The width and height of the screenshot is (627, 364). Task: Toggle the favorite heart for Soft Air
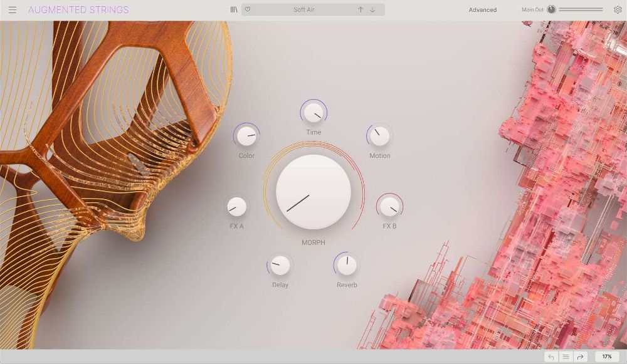click(x=249, y=9)
